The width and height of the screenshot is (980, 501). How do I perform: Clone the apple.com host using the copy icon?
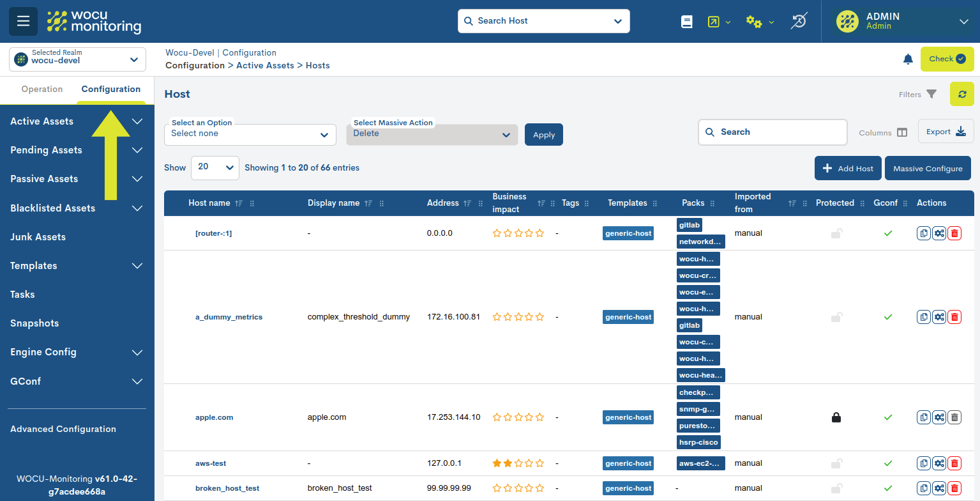pos(923,417)
